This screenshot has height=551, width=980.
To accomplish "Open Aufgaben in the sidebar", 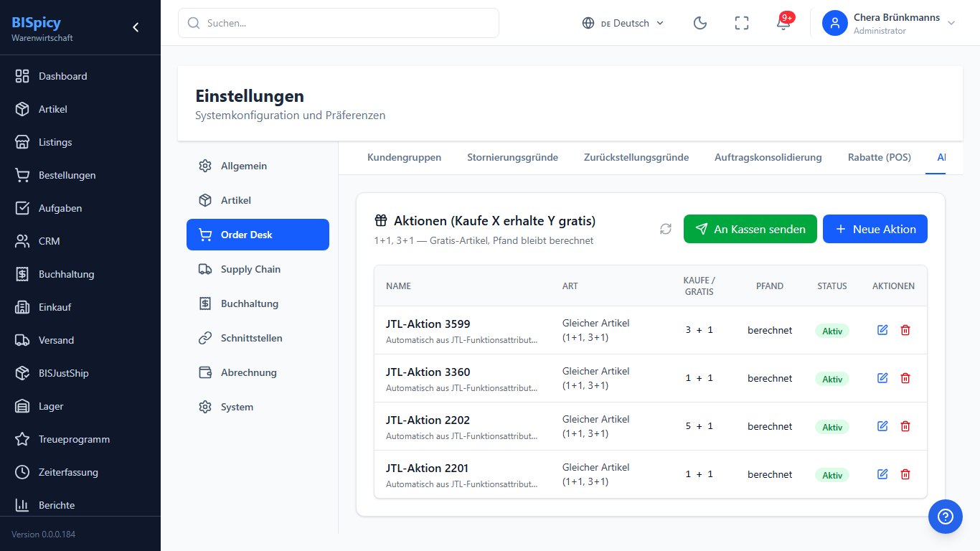I will [x=80, y=208].
